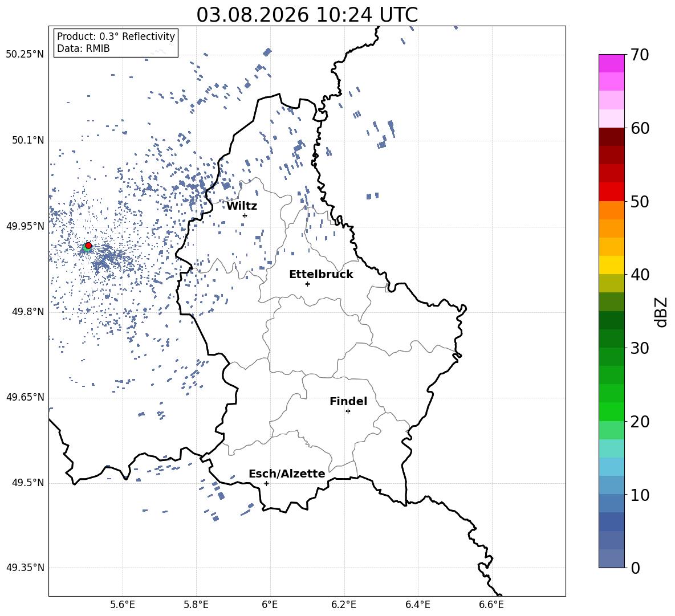Select the Ettelbruck city label
The height and width of the screenshot is (616, 675).
321,275
